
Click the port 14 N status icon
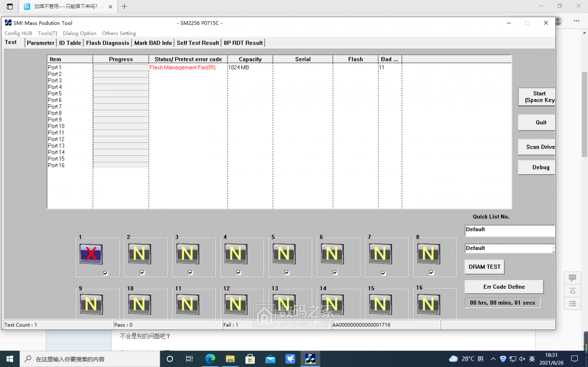tap(332, 305)
